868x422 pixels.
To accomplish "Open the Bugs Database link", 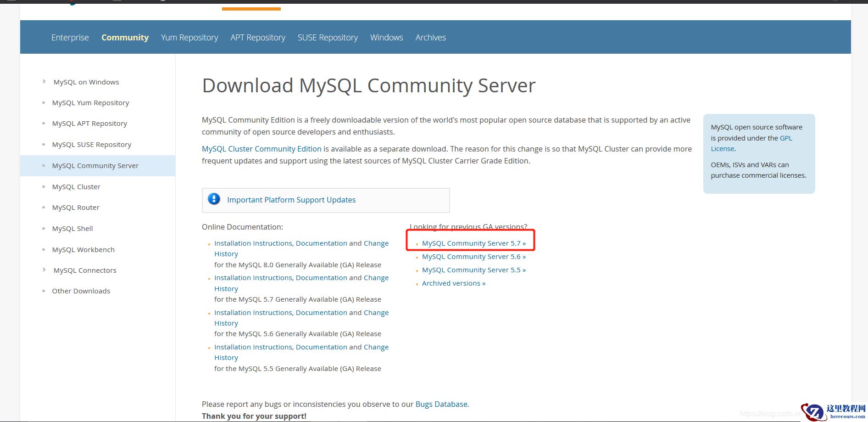I will click(441, 404).
